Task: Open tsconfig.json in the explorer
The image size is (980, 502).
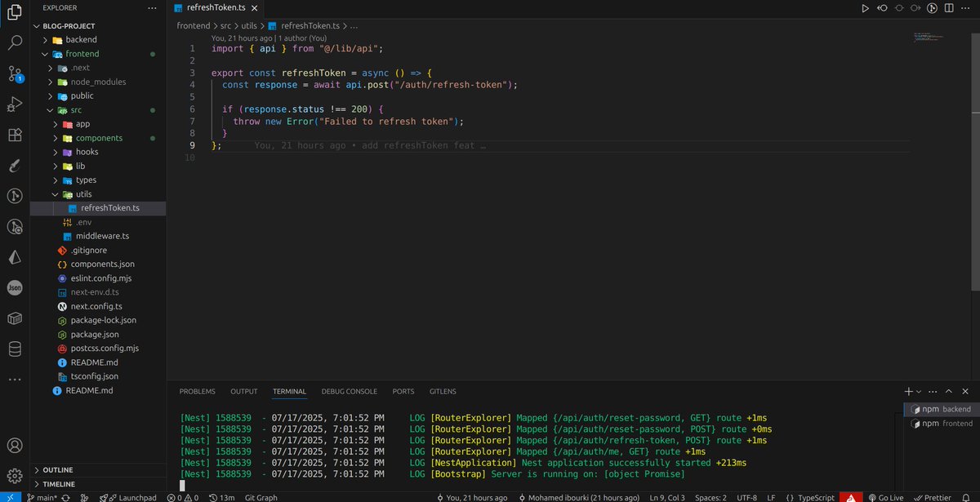Action: click(x=94, y=376)
